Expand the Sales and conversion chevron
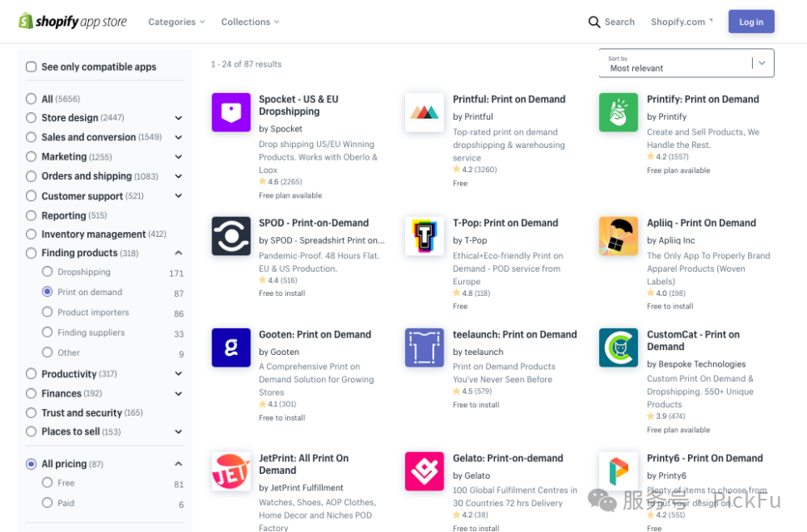 (x=179, y=137)
